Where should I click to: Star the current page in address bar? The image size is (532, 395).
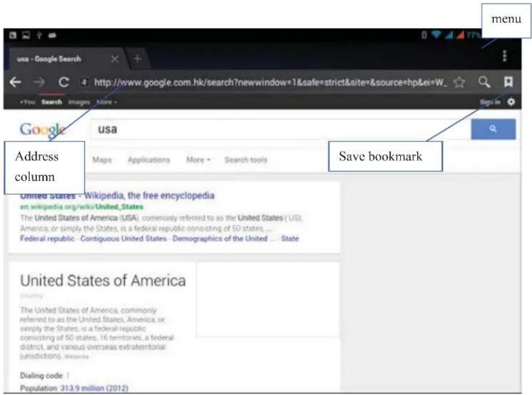point(460,82)
